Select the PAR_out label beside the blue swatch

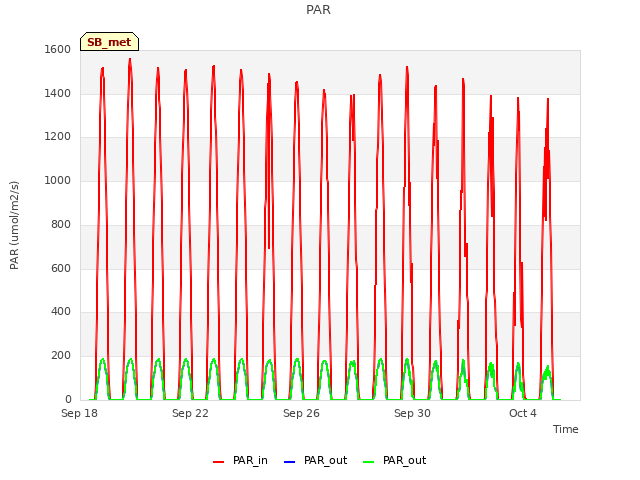point(325,461)
